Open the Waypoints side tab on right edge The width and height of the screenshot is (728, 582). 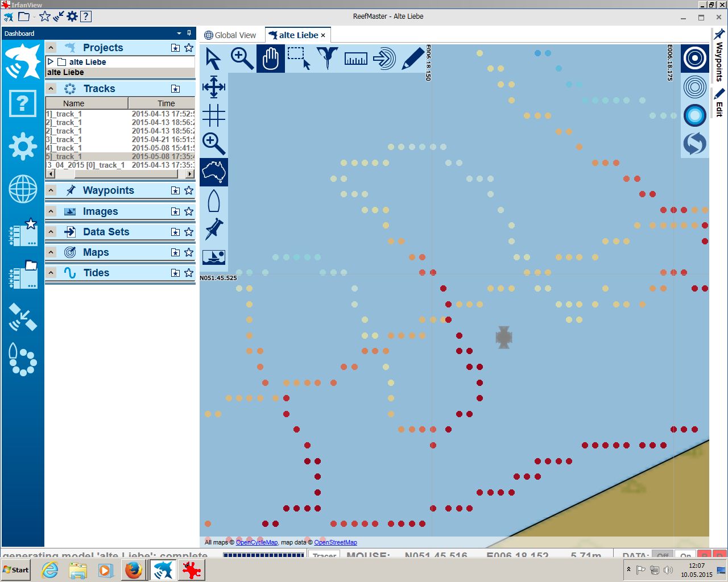click(x=719, y=56)
